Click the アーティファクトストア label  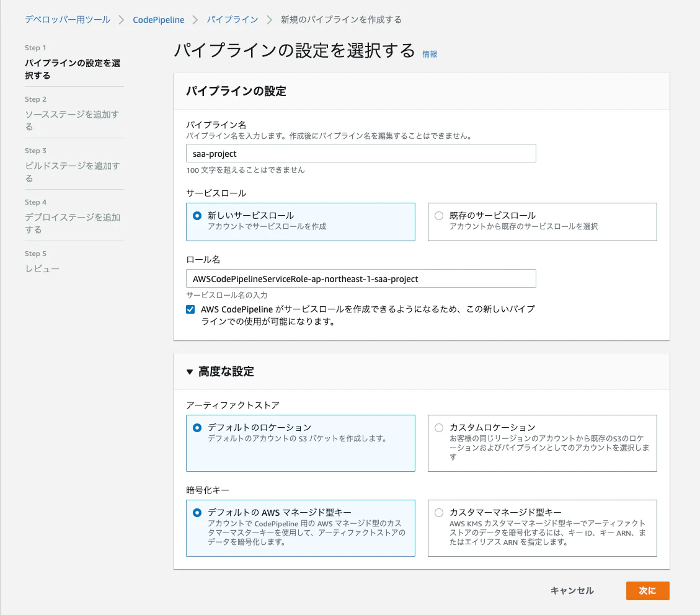233,405
